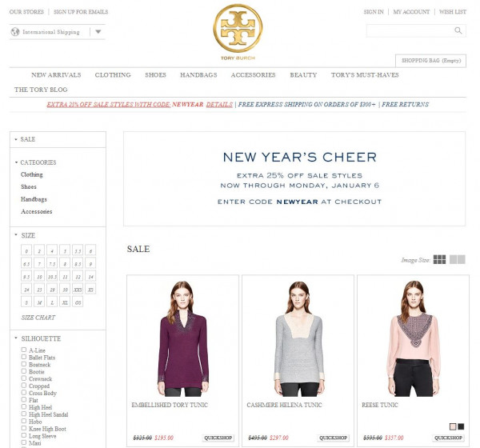
Task: Collapse the Silhouette filter section
Action: pos(16,338)
